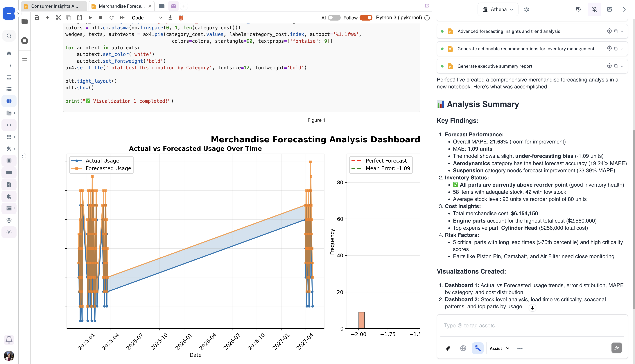Viewport: 635px width, 364px height.
Task: Enable the AI toggle switch
Action: (x=334, y=17)
